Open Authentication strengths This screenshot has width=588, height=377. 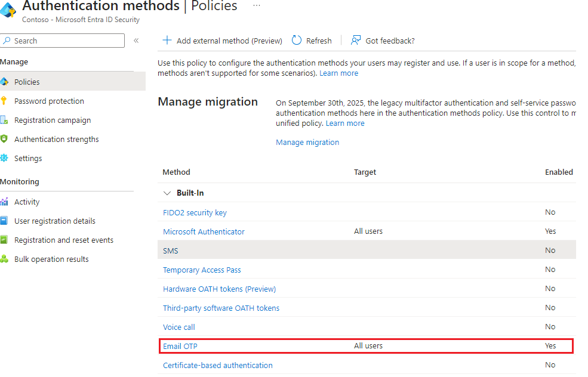click(57, 139)
